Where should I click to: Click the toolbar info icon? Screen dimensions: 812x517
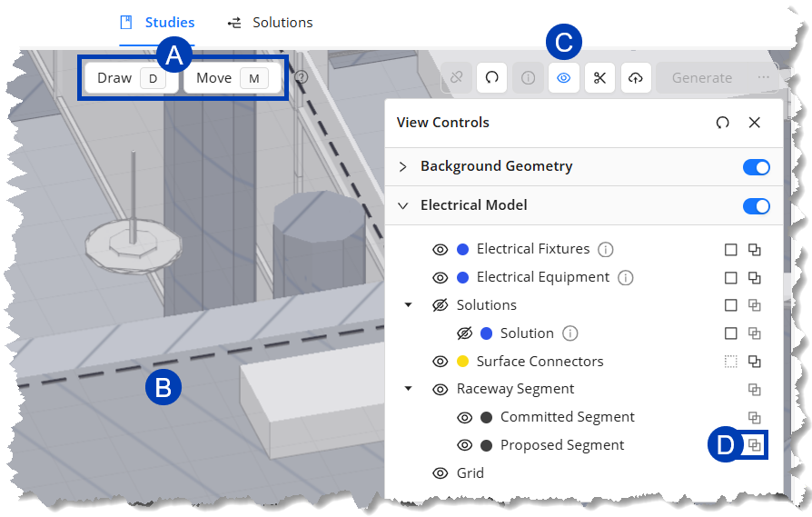[x=528, y=78]
